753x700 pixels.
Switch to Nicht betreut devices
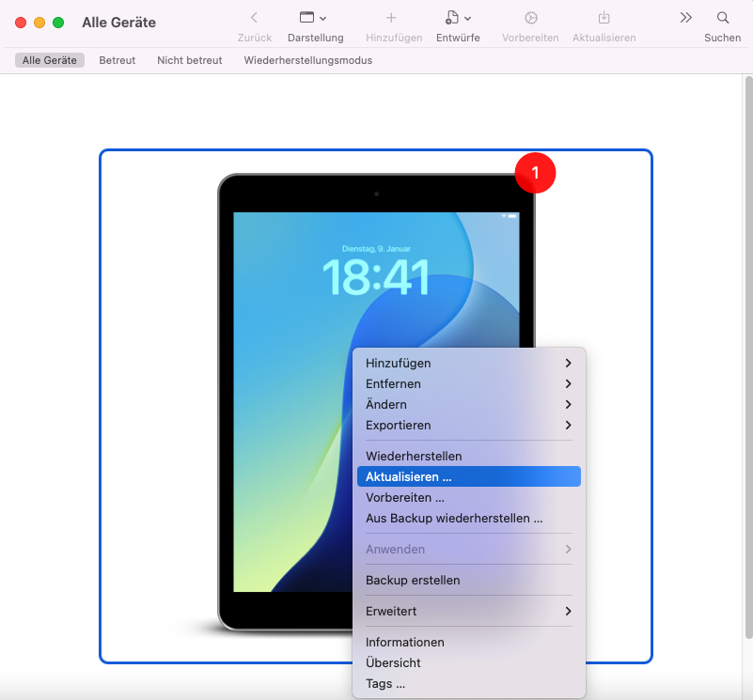[188, 59]
